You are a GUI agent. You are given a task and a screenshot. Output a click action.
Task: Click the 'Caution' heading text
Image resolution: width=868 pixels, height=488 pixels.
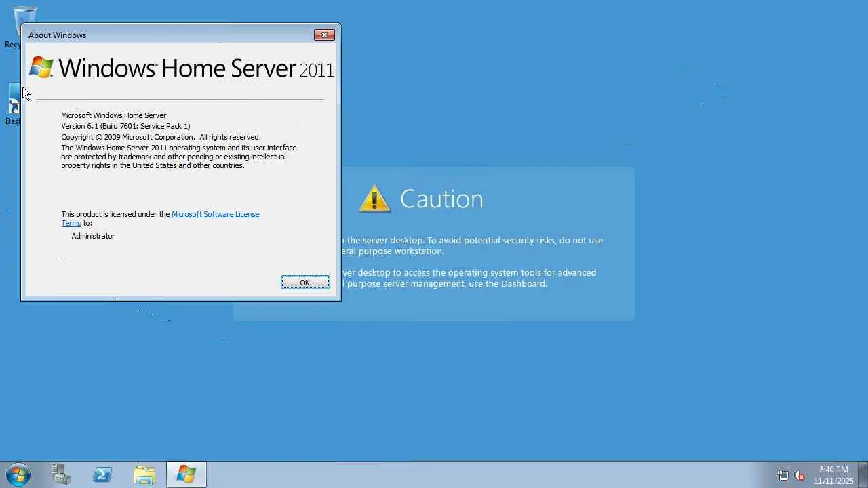tap(441, 199)
